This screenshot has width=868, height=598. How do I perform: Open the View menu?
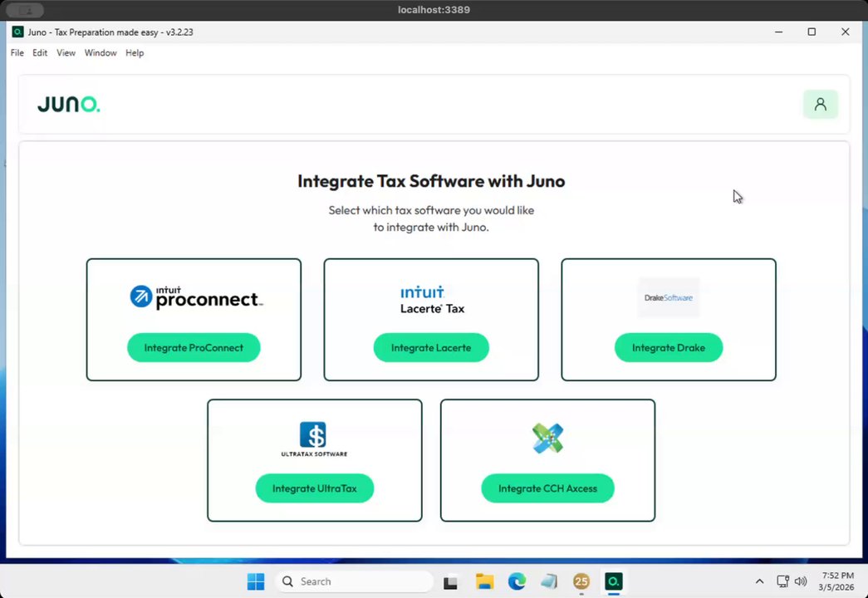(66, 52)
